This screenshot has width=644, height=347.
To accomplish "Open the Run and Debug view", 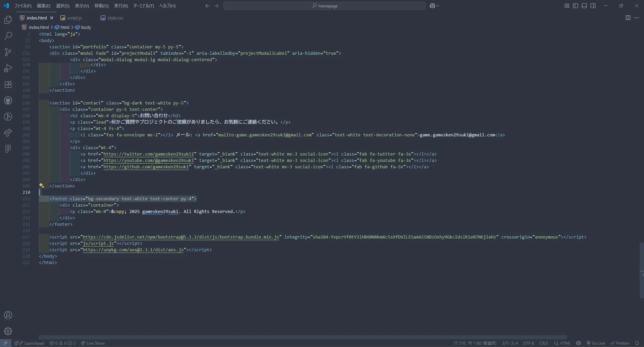I will (8, 68).
